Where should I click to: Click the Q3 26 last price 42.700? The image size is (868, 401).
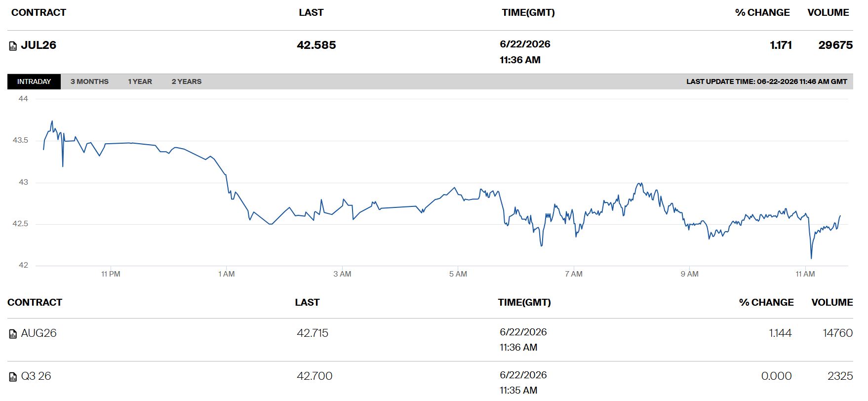click(315, 376)
